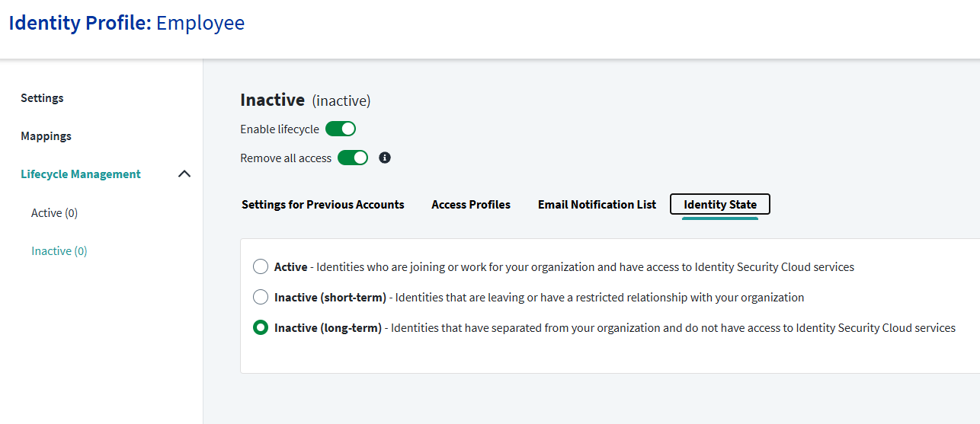Click the Remove all access text label
Viewport: 980px width, 424px height.
pos(286,158)
